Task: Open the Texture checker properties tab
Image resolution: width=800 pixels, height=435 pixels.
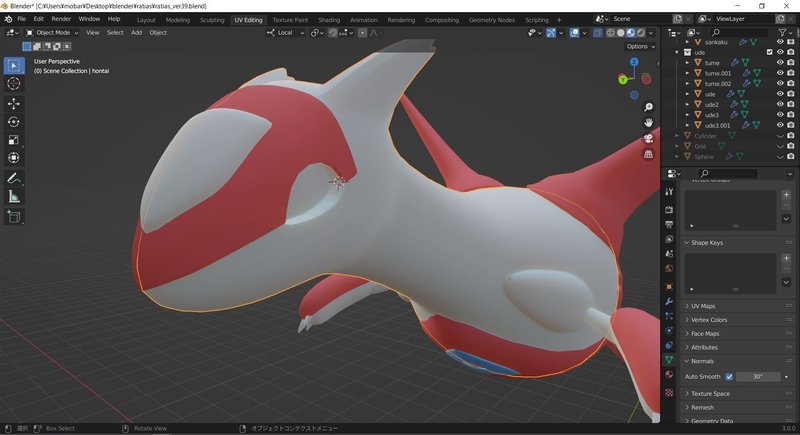Action: click(x=669, y=393)
